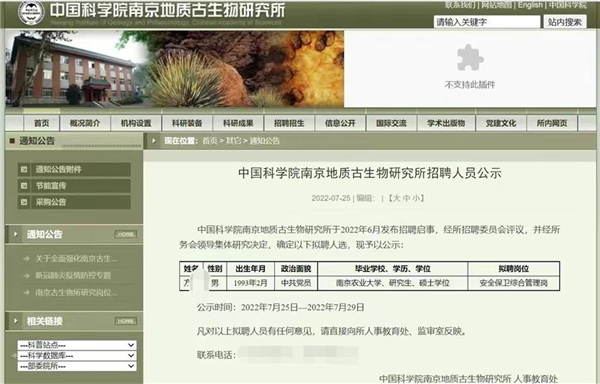Click the date 2022-07-25 under title
Screen dimensions: 600x384
331,198
